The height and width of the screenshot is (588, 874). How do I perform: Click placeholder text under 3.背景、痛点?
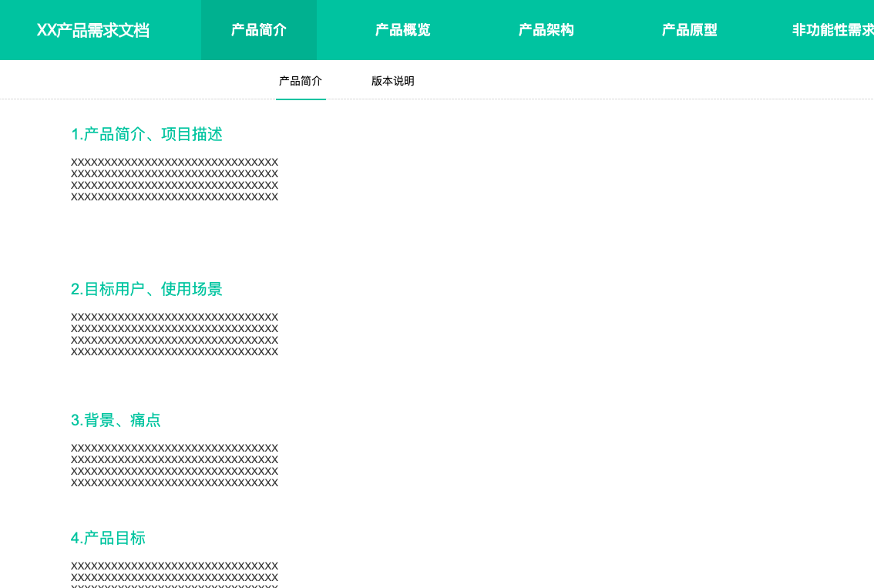pos(174,465)
